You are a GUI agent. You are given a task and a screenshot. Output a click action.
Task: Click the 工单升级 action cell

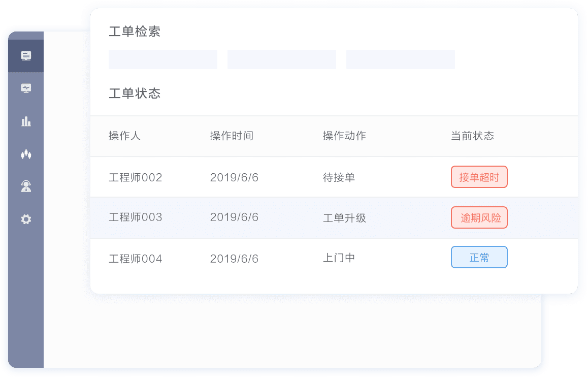pyautogui.click(x=345, y=218)
